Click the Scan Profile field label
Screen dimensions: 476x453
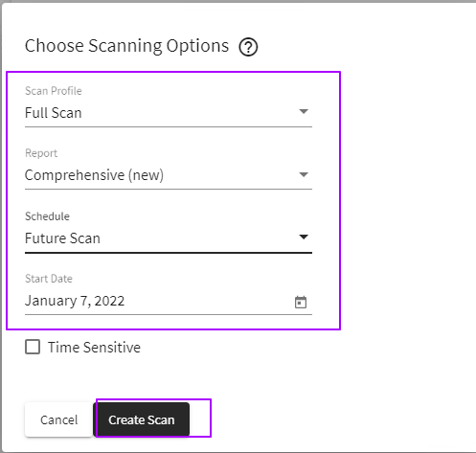(x=54, y=91)
